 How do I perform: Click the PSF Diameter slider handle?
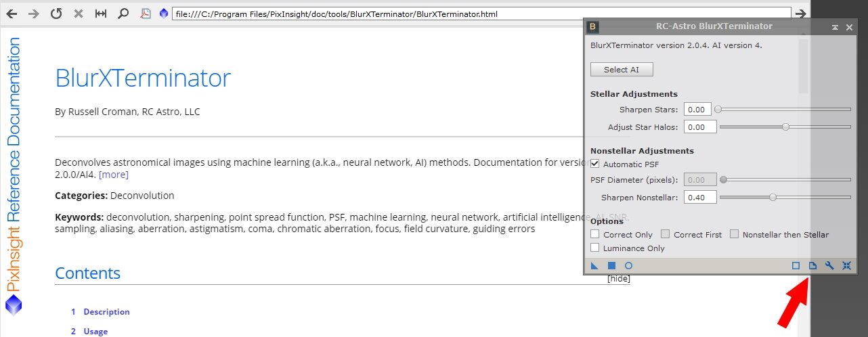(723, 180)
